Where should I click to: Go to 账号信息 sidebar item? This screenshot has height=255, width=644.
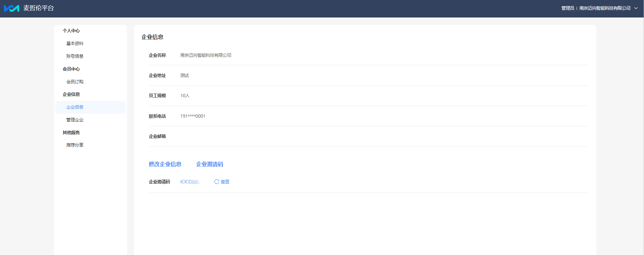pyautogui.click(x=75, y=56)
